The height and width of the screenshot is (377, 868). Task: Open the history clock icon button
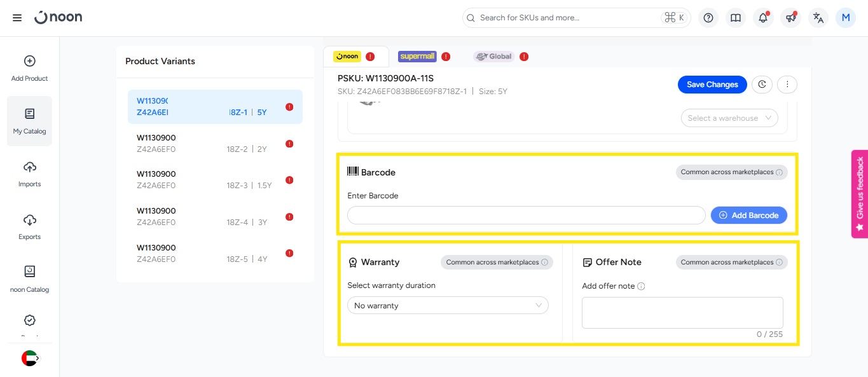click(x=762, y=84)
